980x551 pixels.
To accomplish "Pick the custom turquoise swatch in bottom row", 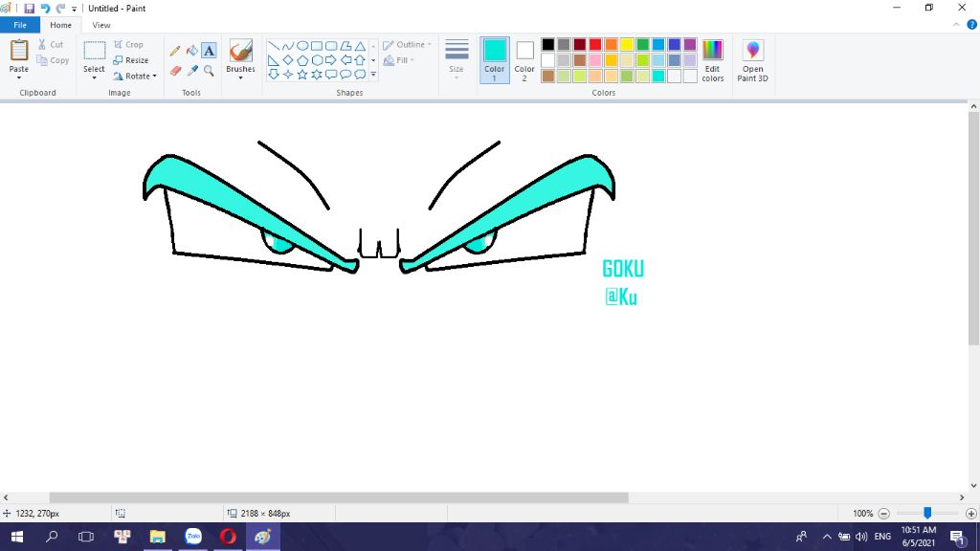I will [x=658, y=77].
